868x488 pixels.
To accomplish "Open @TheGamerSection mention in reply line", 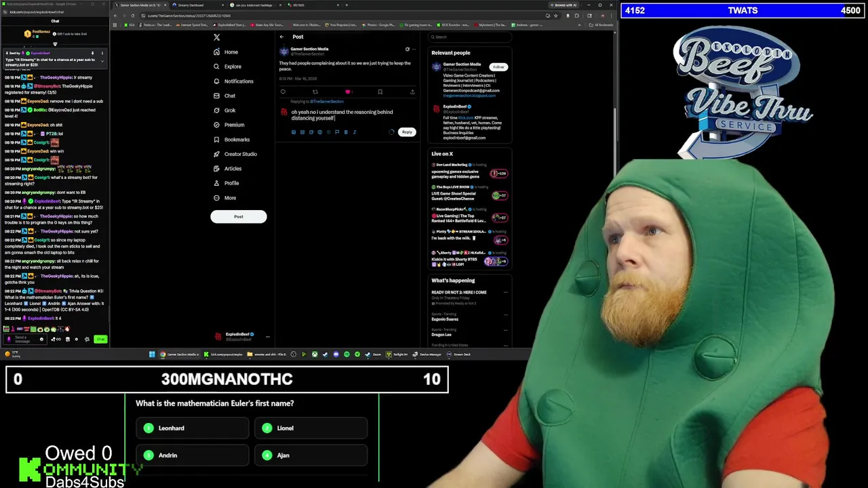I will pos(327,102).
